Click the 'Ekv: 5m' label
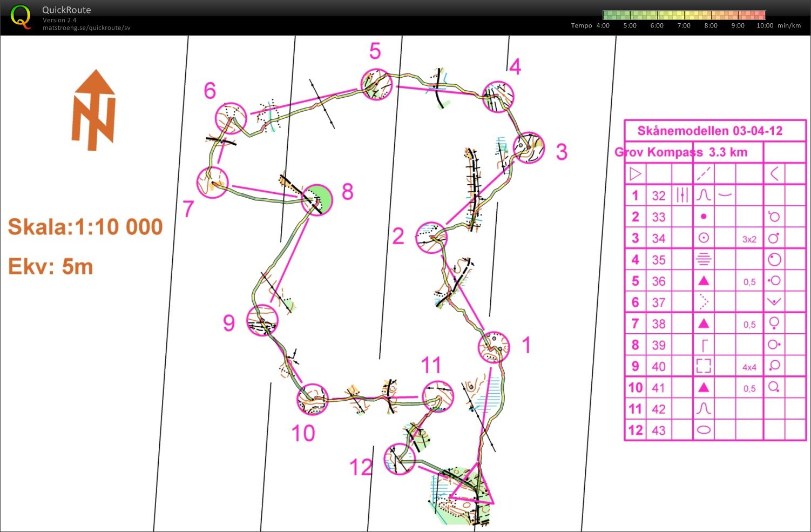 click(50, 267)
